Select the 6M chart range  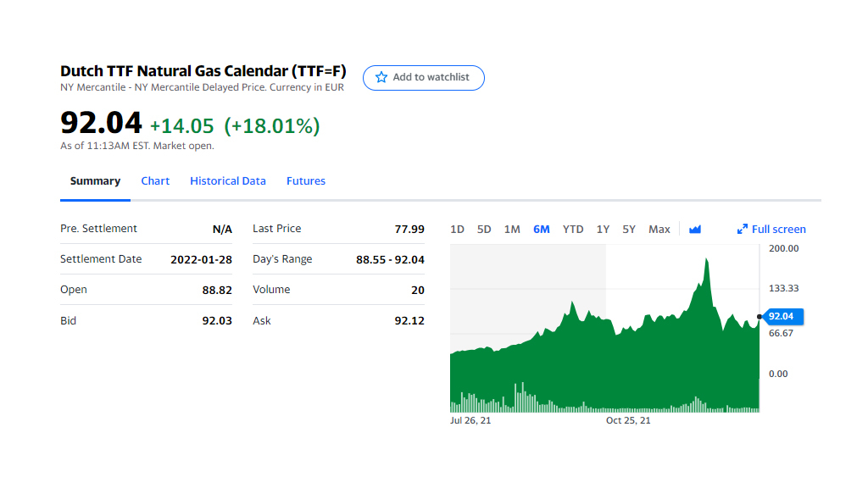pyautogui.click(x=542, y=229)
